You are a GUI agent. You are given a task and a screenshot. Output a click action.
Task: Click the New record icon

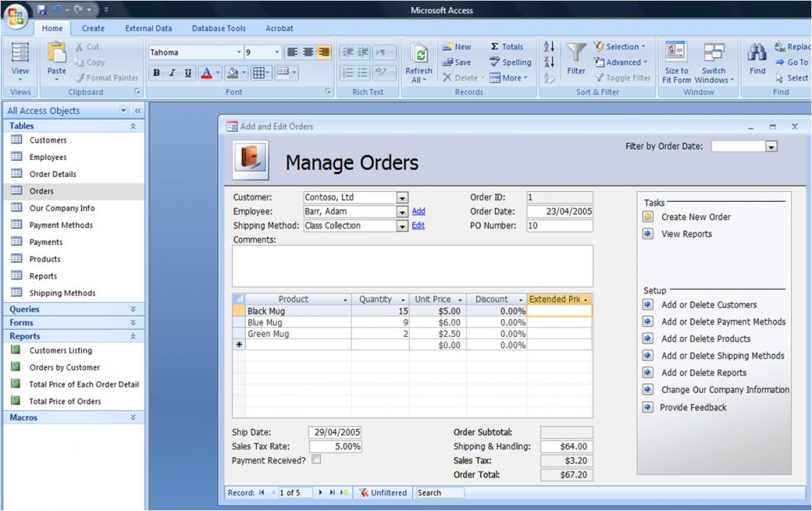click(x=447, y=46)
